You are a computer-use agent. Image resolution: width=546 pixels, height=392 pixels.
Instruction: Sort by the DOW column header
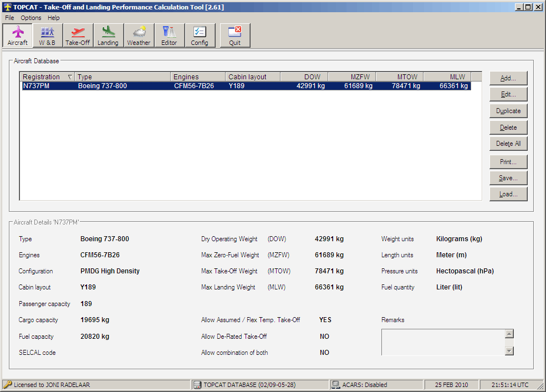(304, 77)
